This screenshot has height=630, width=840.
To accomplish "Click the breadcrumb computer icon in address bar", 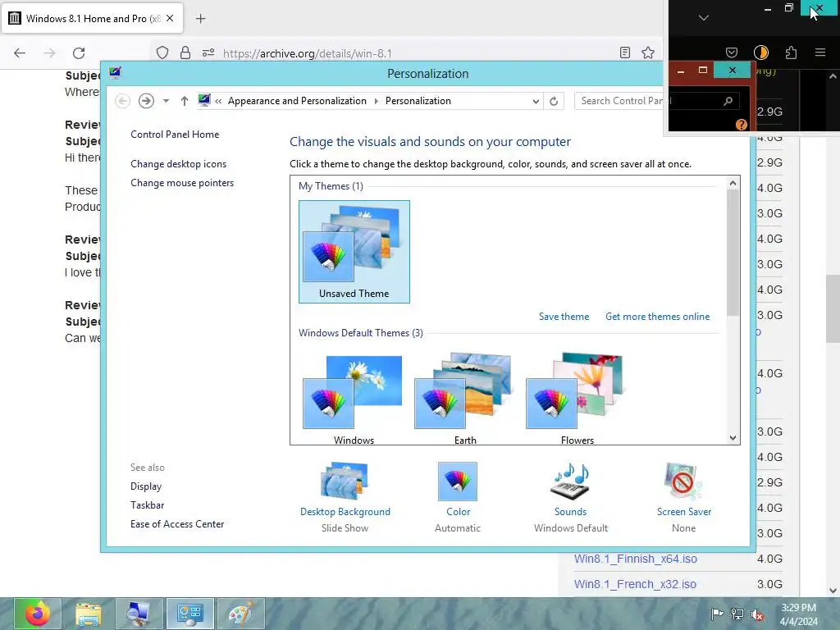I will click(204, 100).
